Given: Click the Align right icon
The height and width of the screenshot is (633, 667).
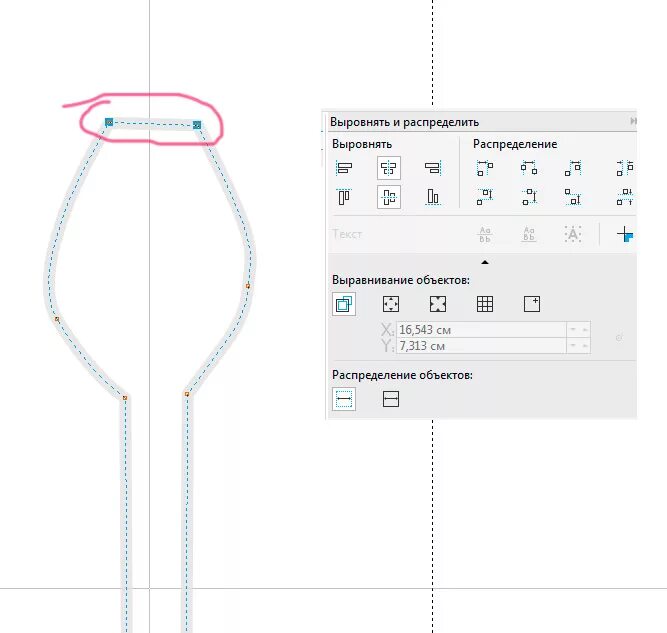Looking at the screenshot, I should 433,168.
